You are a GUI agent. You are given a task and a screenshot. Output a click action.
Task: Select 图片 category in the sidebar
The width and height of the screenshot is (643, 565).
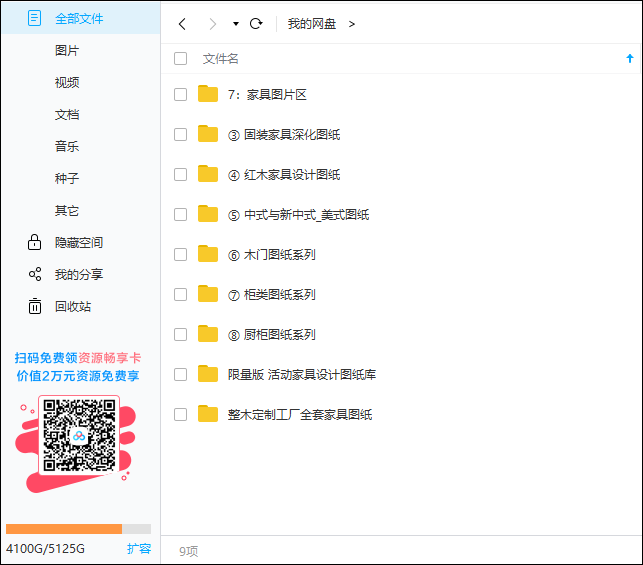67,50
